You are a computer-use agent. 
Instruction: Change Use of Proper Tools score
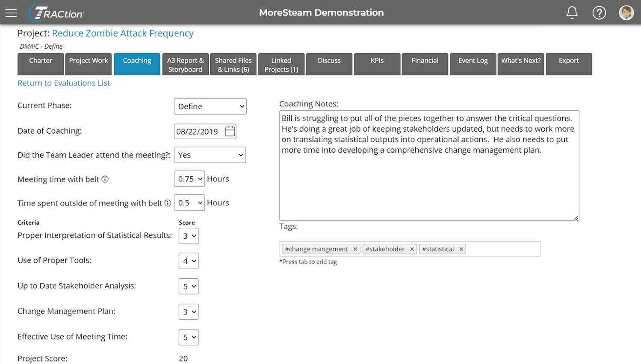coord(189,261)
